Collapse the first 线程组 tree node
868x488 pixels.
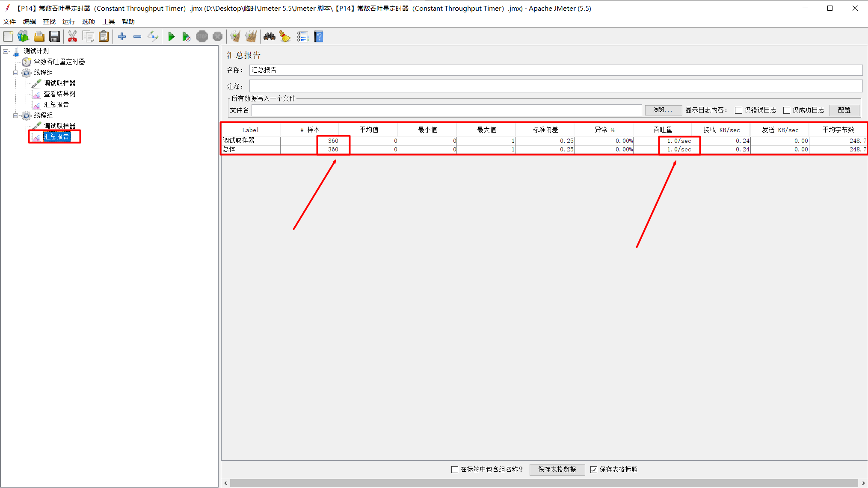point(16,73)
